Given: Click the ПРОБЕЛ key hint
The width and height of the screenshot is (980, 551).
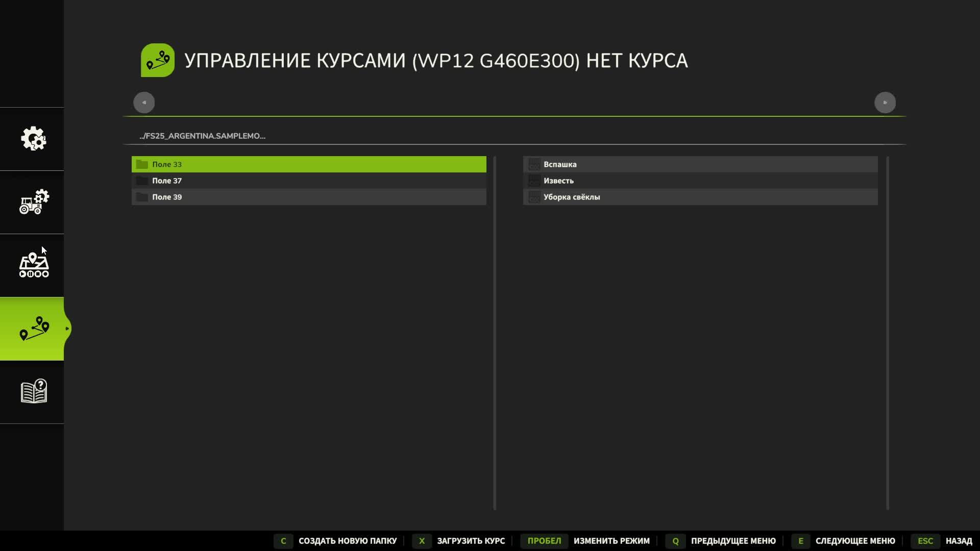Looking at the screenshot, I should (544, 541).
